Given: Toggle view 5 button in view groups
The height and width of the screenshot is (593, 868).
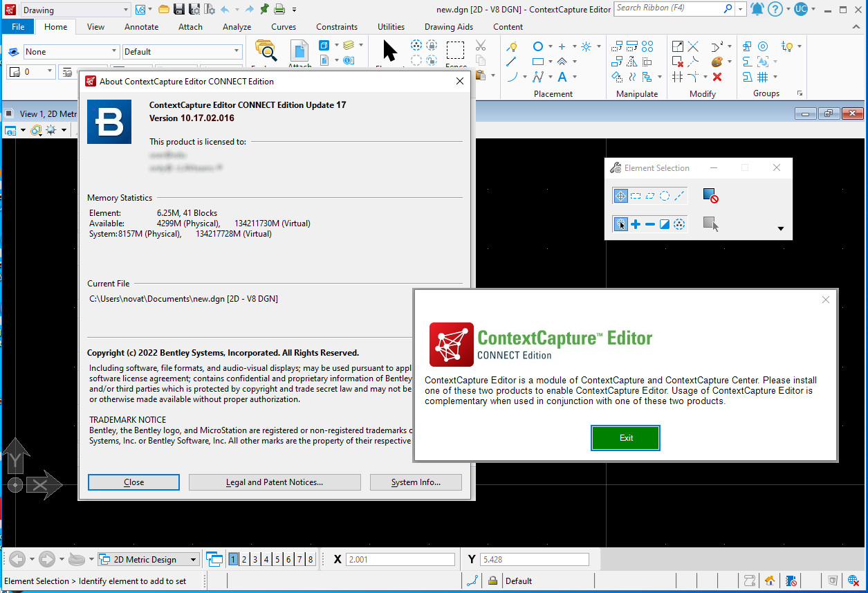Looking at the screenshot, I should 277,559.
